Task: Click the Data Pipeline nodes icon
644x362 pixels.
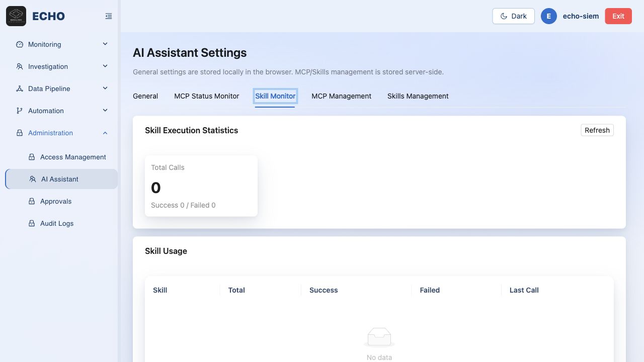Action: (x=20, y=88)
